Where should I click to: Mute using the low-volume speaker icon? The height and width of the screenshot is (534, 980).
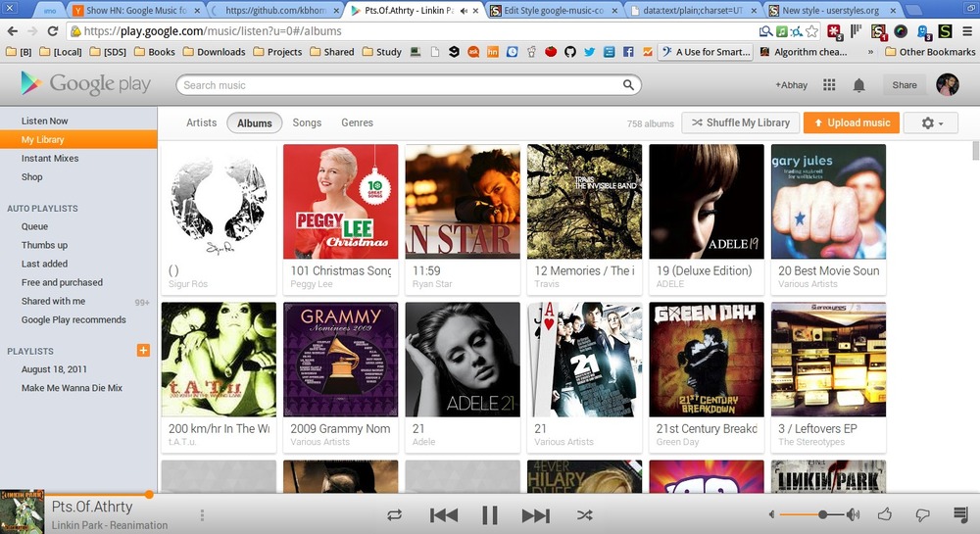point(772,514)
